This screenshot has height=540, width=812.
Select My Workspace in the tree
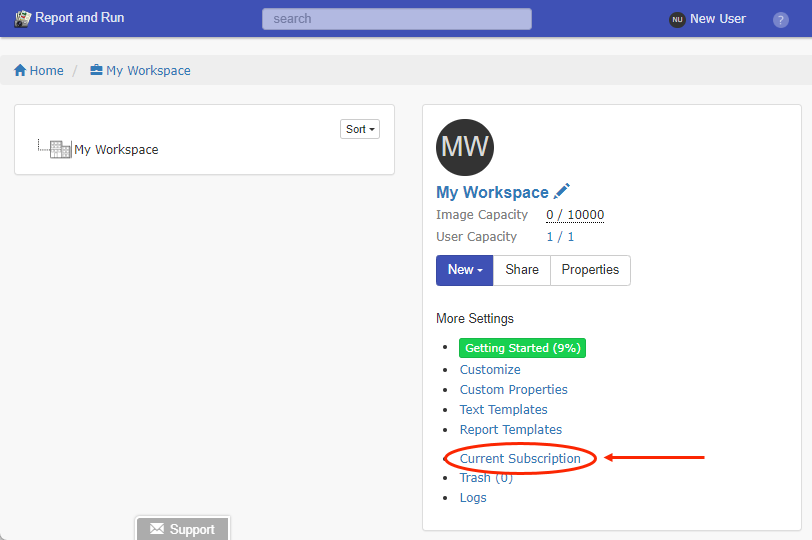pos(116,150)
